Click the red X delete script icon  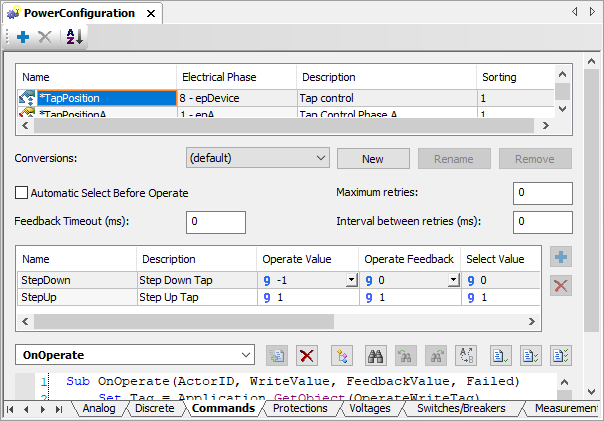(308, 355)
